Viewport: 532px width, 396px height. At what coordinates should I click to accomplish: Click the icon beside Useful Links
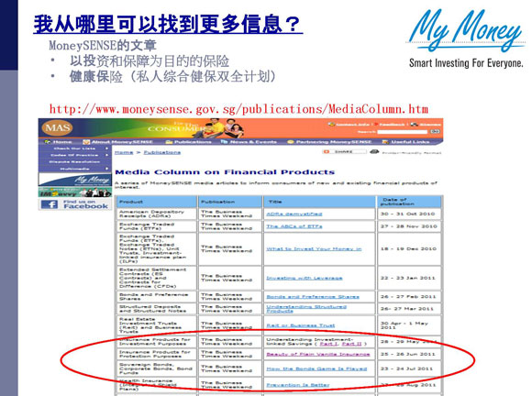coord(386,142)
